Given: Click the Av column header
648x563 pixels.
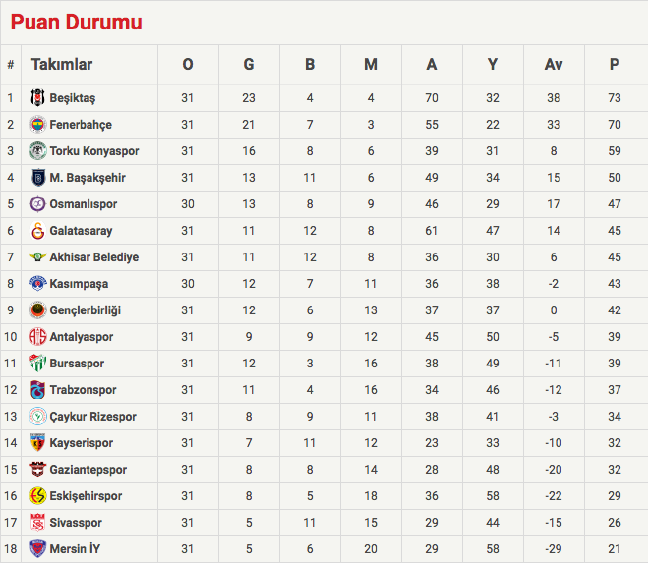Looking at the screenshot, I should tap(553, 65).
